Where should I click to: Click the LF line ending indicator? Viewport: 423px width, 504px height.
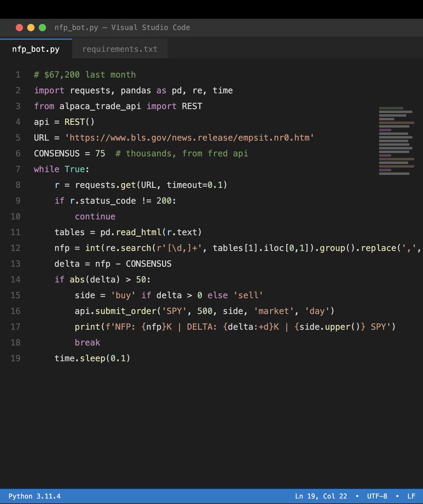tap(411, 496)
